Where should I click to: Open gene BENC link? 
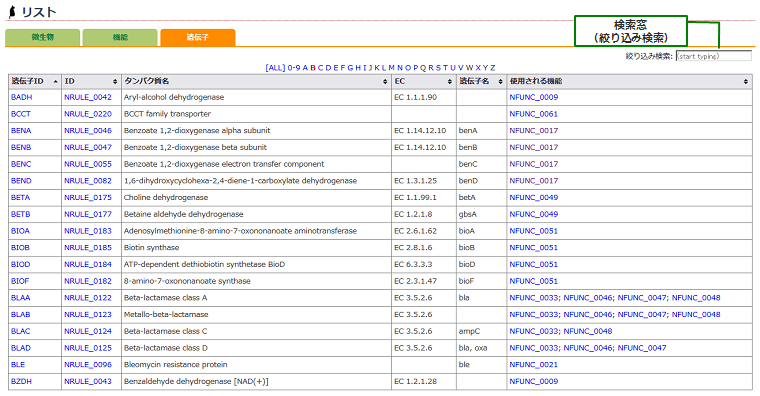pyautogui.click(x=21, y=164)
